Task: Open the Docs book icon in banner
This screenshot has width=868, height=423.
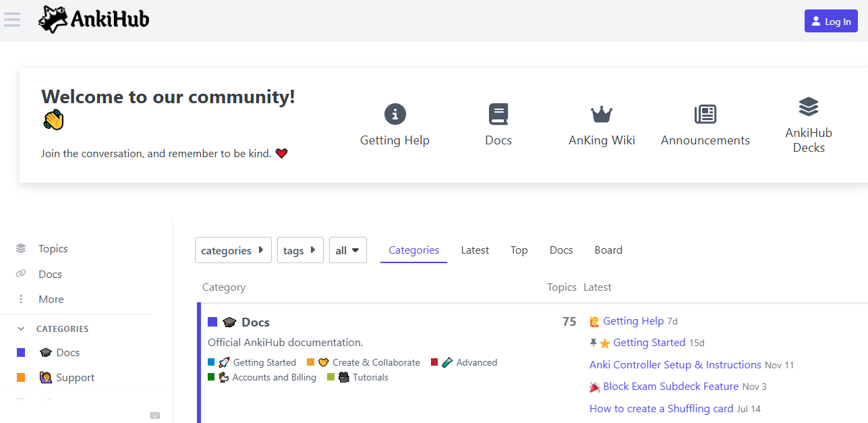Action: 498,114
